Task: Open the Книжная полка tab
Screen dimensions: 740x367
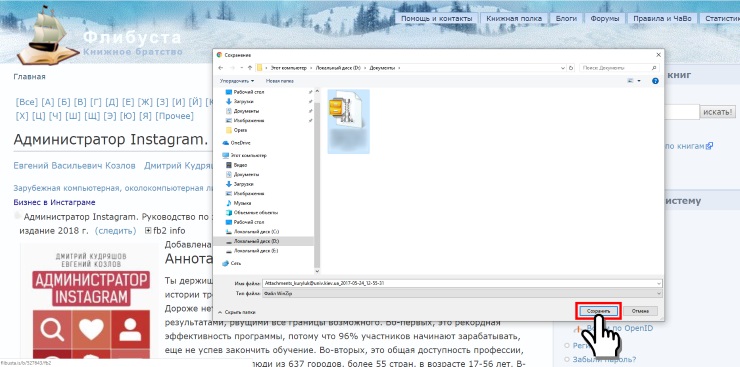Action: [x=514, y=18]
